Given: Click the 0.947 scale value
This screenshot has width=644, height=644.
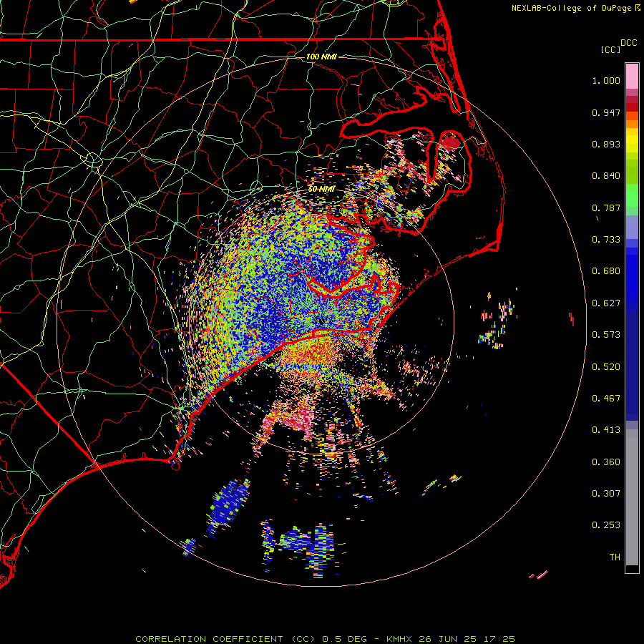Looking at the screenshot, I should point(606,112).
